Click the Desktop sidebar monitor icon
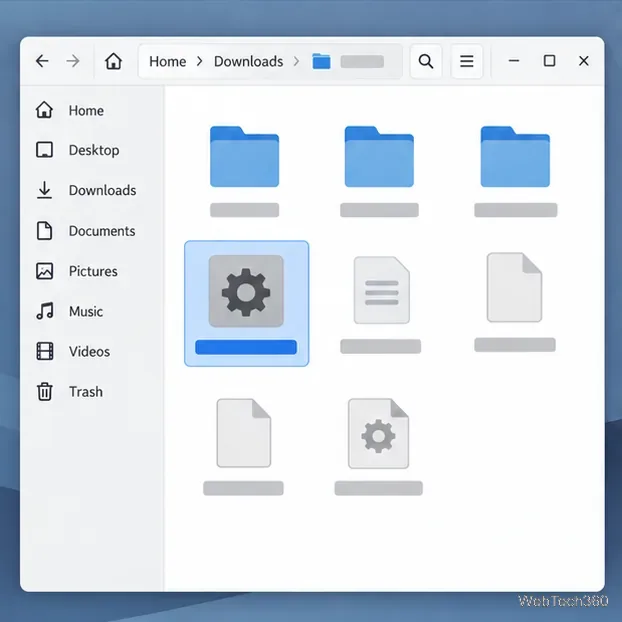 (44, 150)
